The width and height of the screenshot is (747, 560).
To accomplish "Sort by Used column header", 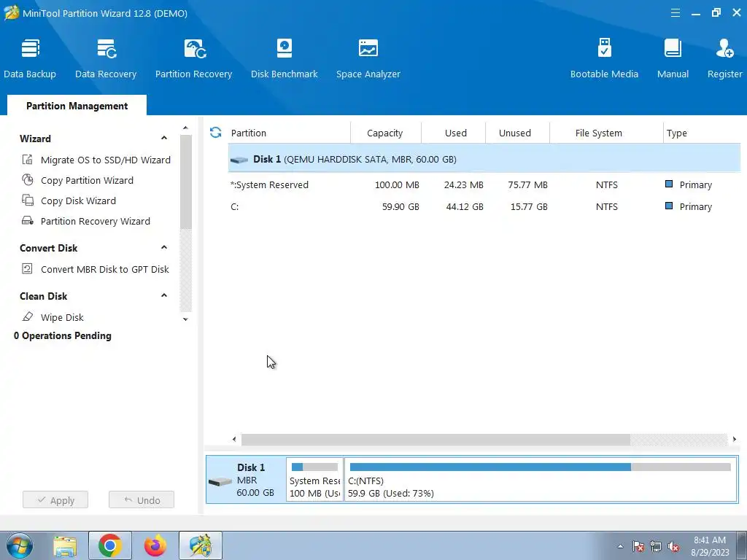I will pos(455,133).
